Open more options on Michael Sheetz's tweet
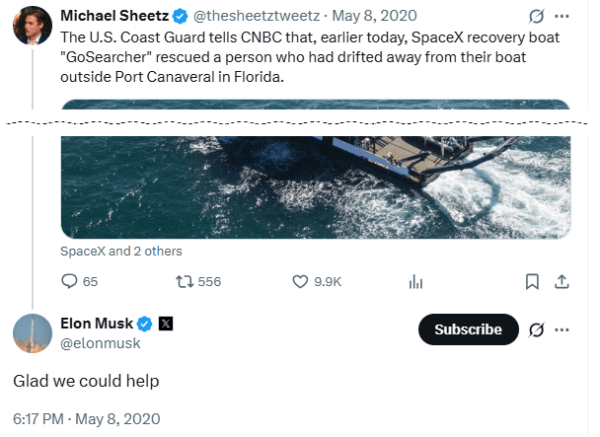 click(562, 17)
